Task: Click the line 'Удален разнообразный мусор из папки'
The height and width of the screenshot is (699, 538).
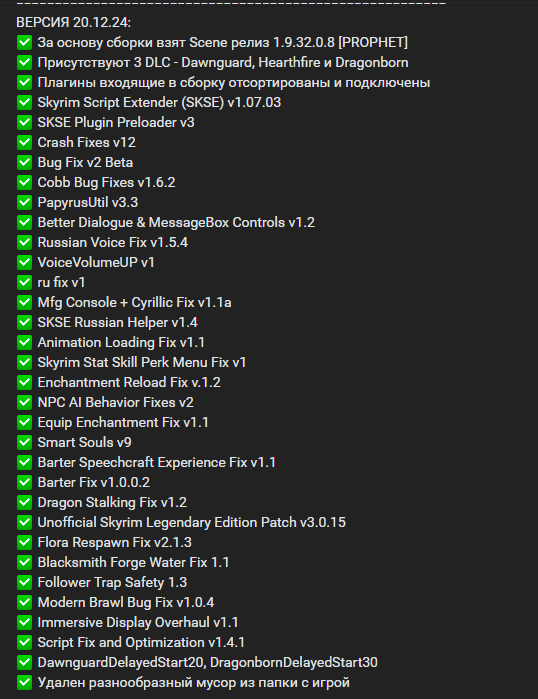Action: pyautogui.click(x=193, y=683)
